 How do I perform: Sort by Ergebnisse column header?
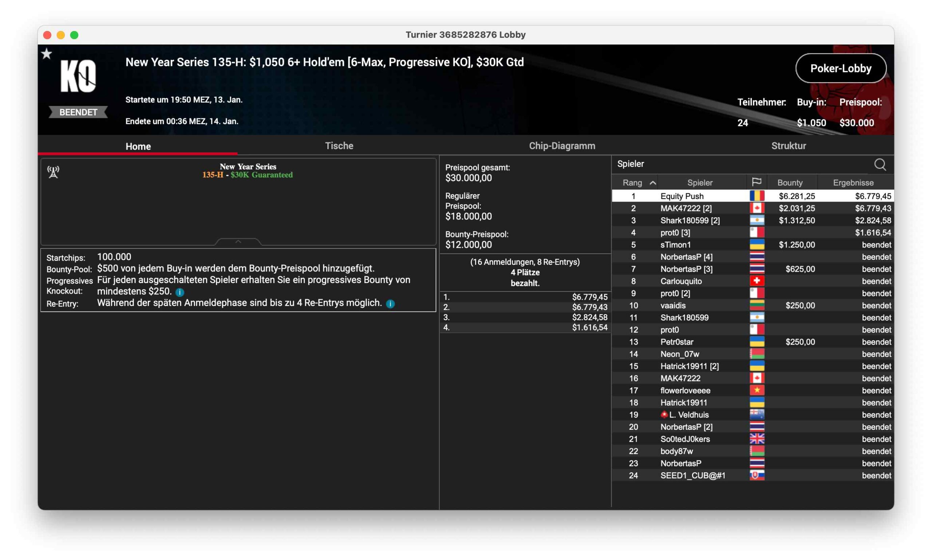[x=853, y=183]
